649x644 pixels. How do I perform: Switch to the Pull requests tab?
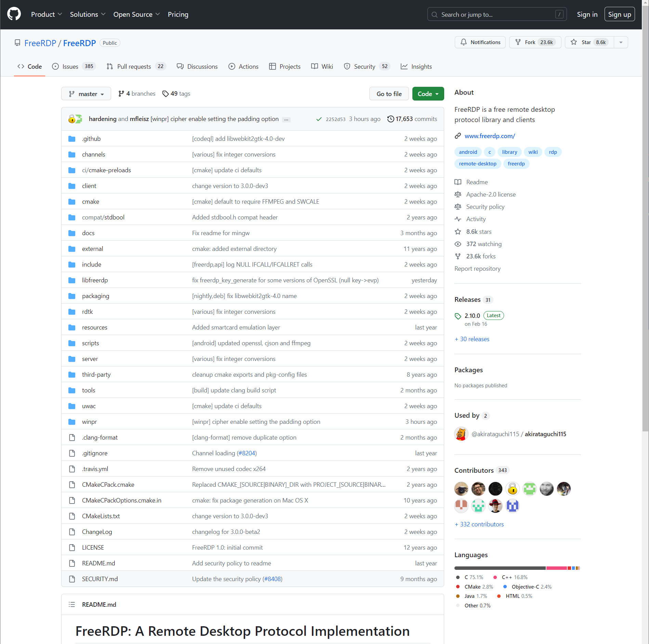(136, 66)
